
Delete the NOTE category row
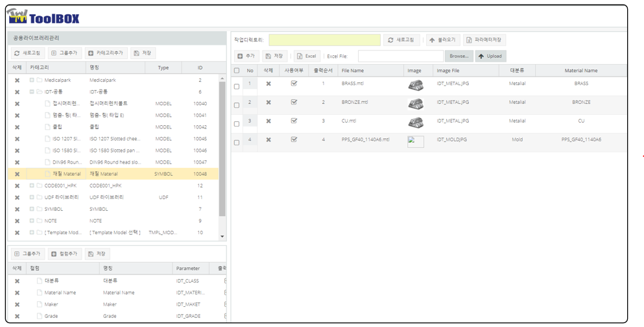pyautogui.click(x=17, y=221)
